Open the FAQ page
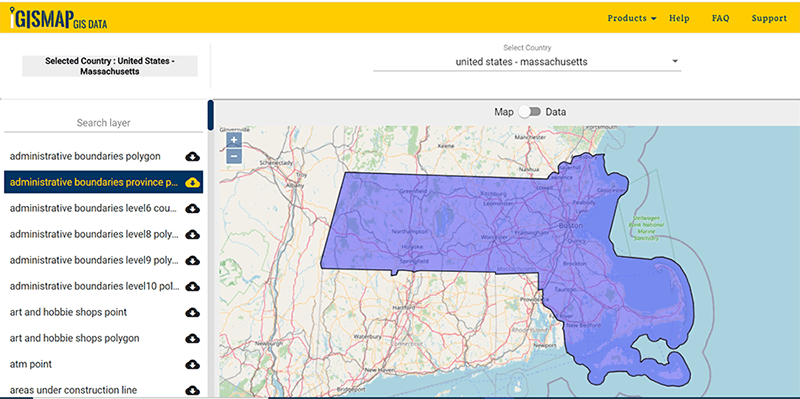This screenshot has width=800, height=399. [x=720, y=18]
